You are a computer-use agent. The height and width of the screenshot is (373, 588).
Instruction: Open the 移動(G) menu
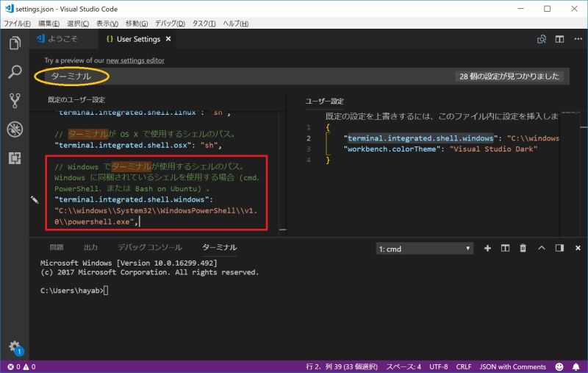pos(137,24)
